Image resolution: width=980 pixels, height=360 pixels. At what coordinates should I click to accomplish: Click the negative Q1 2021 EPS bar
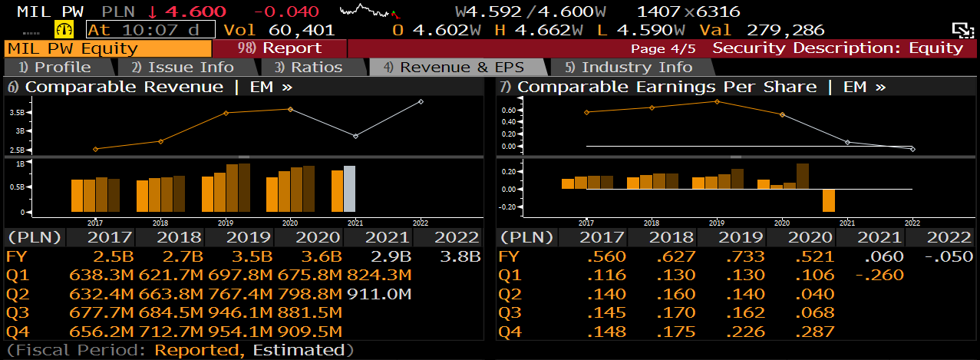[828, 200]
